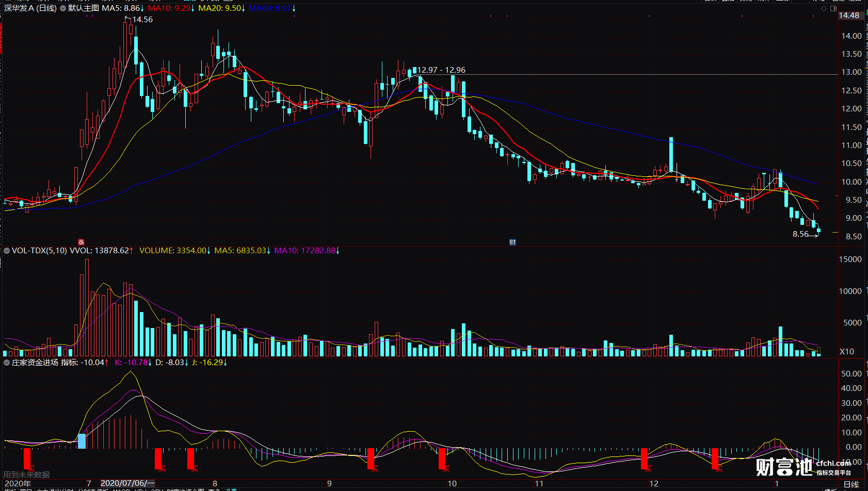Select the 2020年 year label on time axis
The height and width of the screenshot is (491, 868).
pyautogui.click(x=18, y=483)
